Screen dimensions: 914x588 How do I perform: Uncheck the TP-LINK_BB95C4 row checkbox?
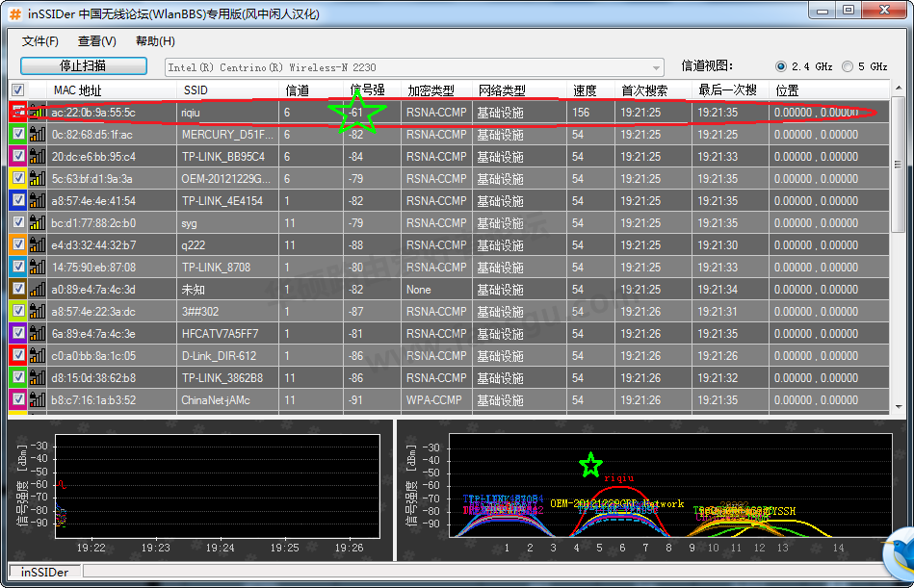(x=18, y=157)
